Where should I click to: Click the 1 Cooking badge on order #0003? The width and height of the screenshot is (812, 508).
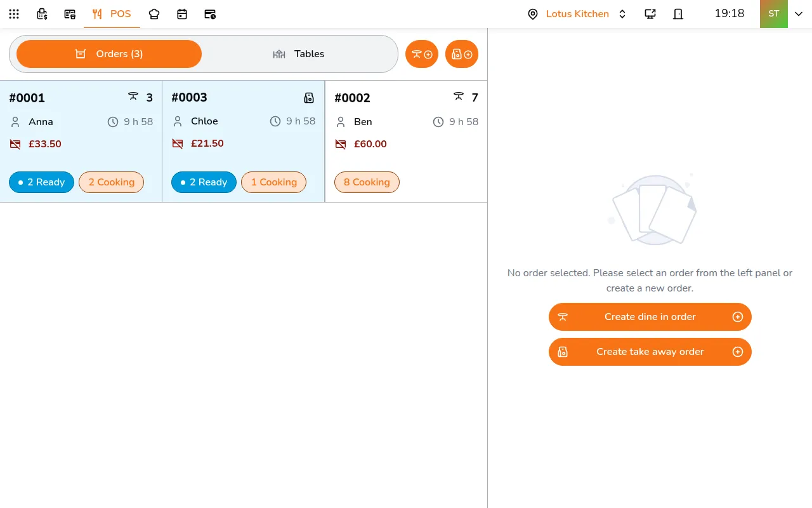coord(273,182)
